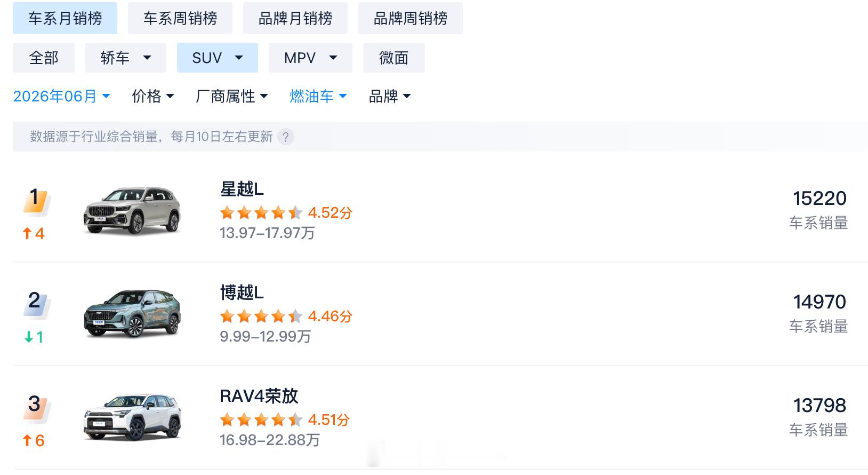Open the RAV4荣放 car image
The height and width of the screenshot is (475, 868).
[x=132, y=417]
